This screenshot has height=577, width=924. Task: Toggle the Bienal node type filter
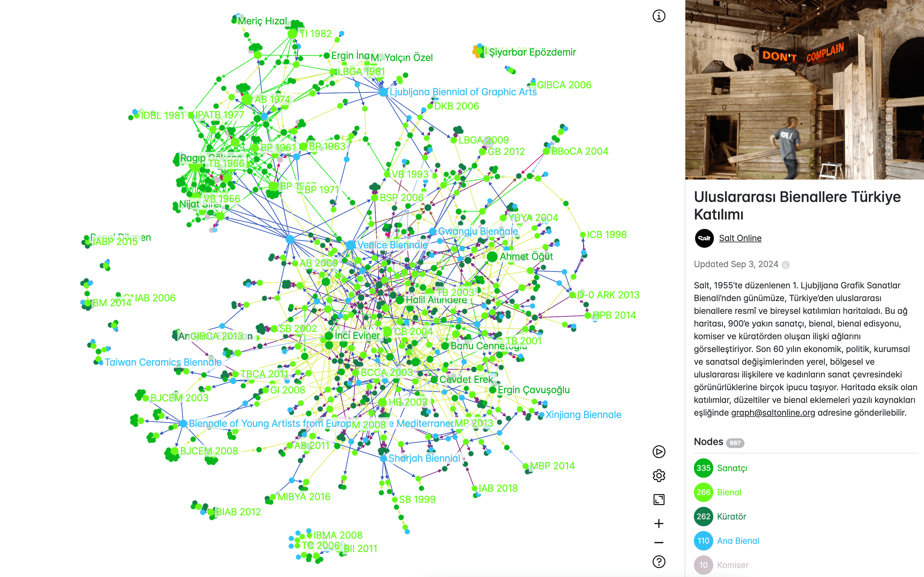coord(729,492)
